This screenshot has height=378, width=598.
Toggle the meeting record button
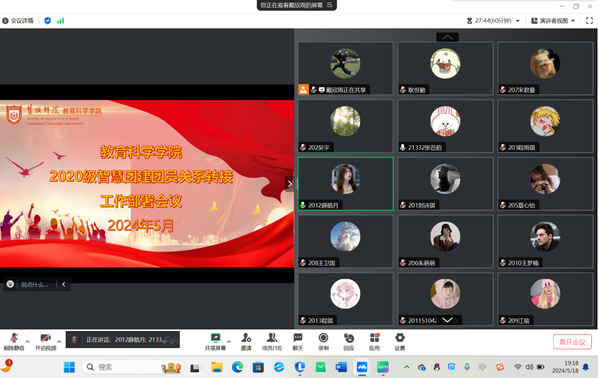click(x=323, y=341)
